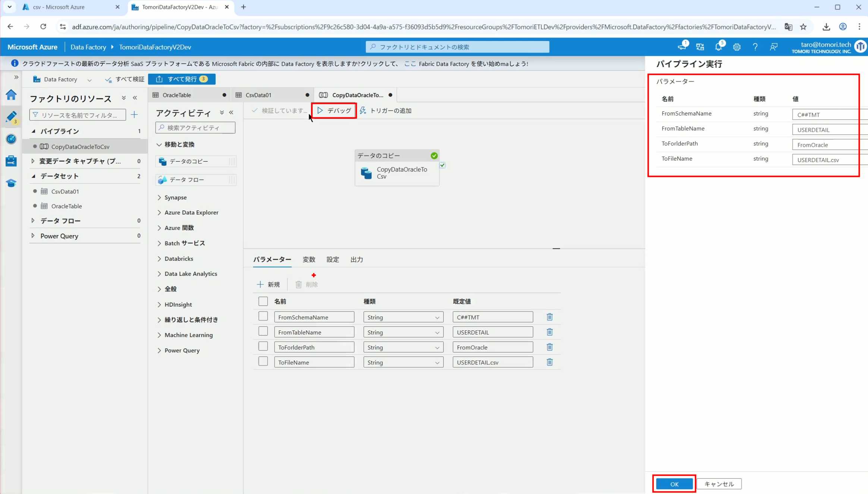Check the ToFileName parameter checkbox
The image size is (868, 494).
[x=263, y=361]
